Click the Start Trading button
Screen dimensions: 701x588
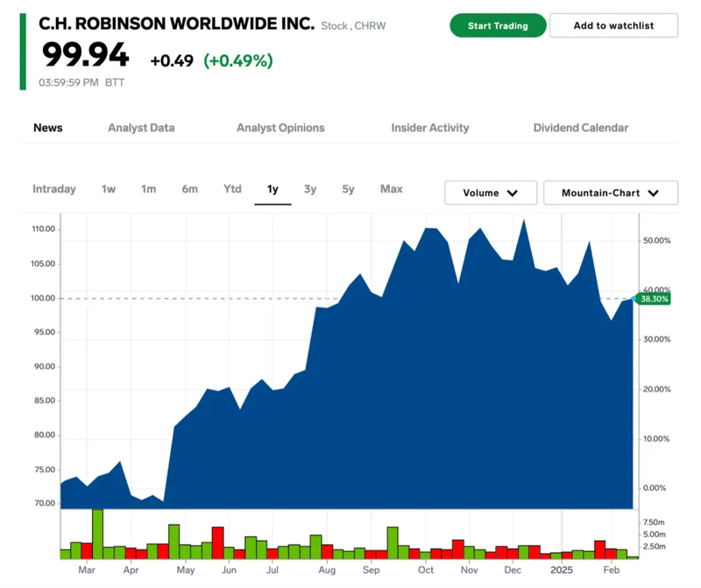498,25
